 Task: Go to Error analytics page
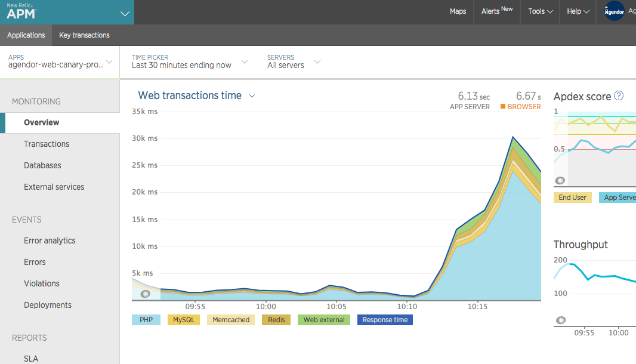point(50,240)
